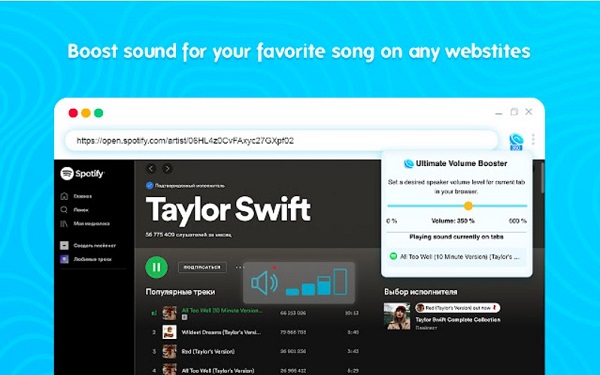Screen dimensions: 600x375
Task: Select the All Too Well playing tab entry
Action: tap(457, 257)
